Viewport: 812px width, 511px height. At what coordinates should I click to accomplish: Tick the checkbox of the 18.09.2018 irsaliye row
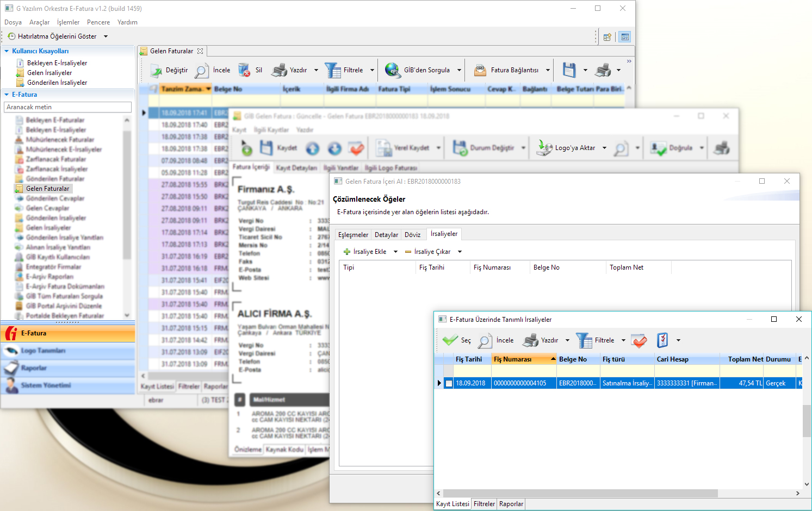449,383
